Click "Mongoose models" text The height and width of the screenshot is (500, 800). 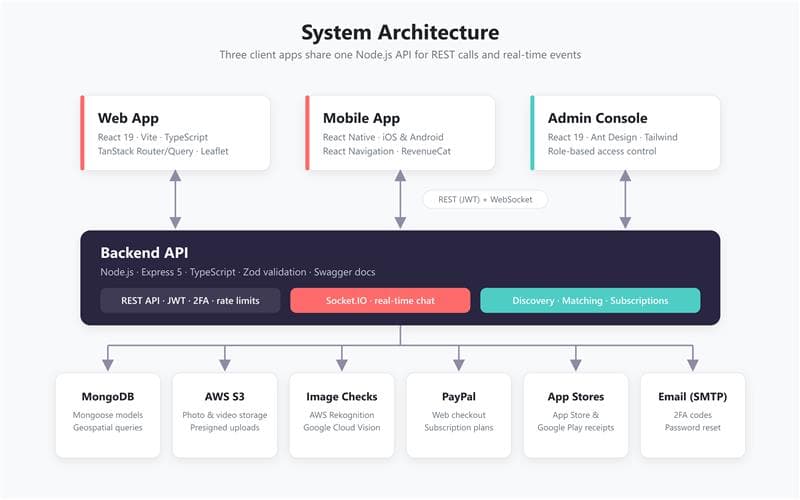coord(108,415)
